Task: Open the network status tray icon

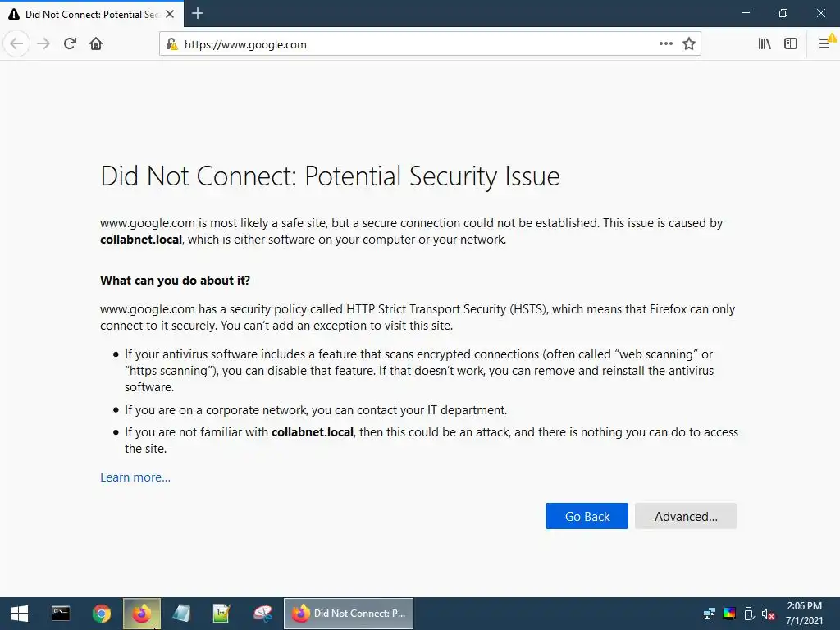Action: click(x=710, y=614)
